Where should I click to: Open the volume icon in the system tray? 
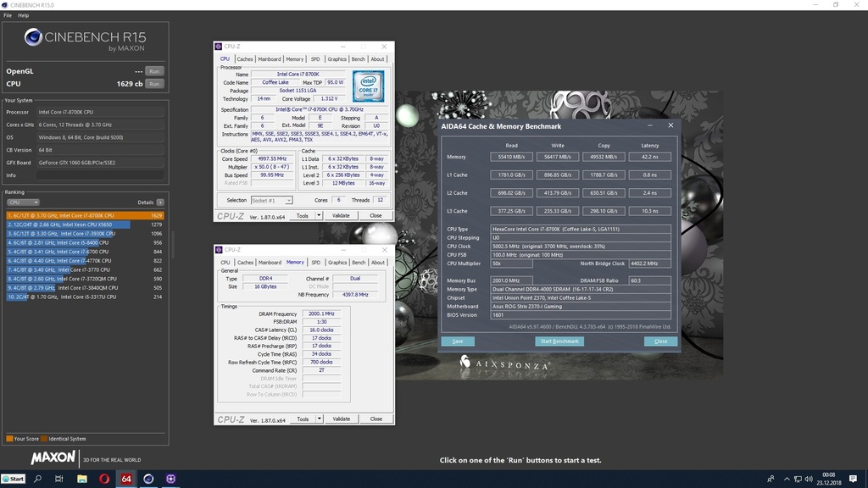[809, 479]
